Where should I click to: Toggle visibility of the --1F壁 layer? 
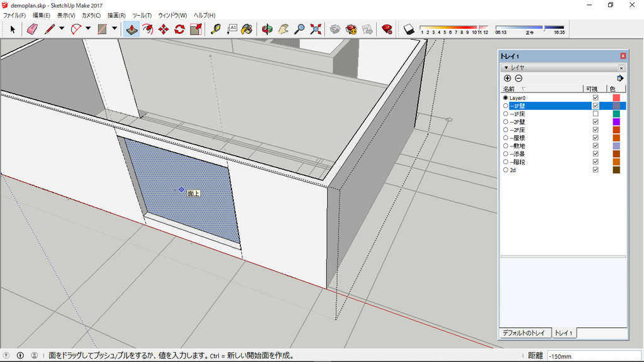596,106
